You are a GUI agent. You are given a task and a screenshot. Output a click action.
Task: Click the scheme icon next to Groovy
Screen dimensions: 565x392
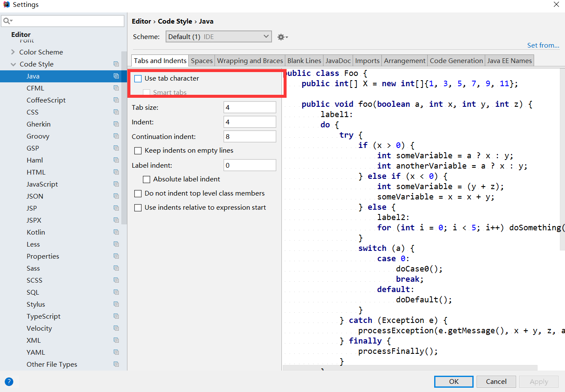point(116,136)
